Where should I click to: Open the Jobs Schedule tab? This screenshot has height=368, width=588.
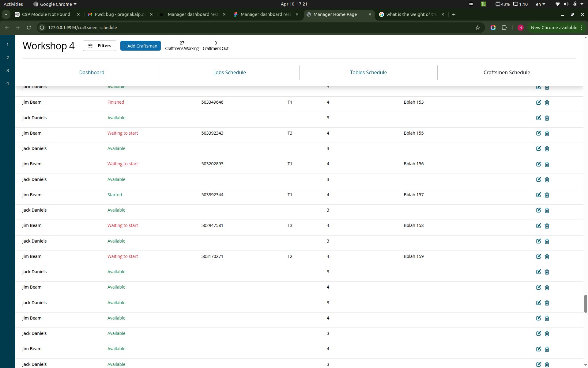coord(230,72)
